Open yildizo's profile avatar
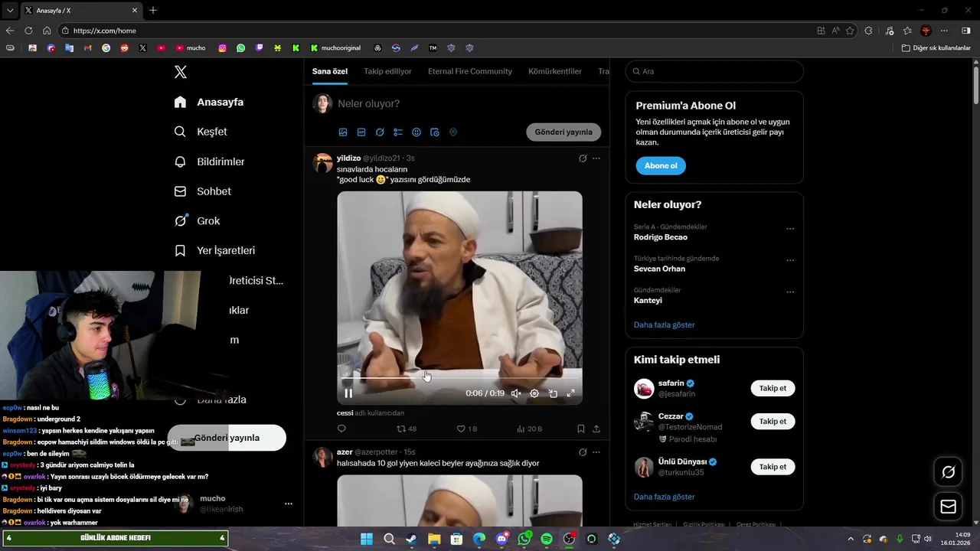This screenshot has width=980, height=551. click(x=322, y=163)
